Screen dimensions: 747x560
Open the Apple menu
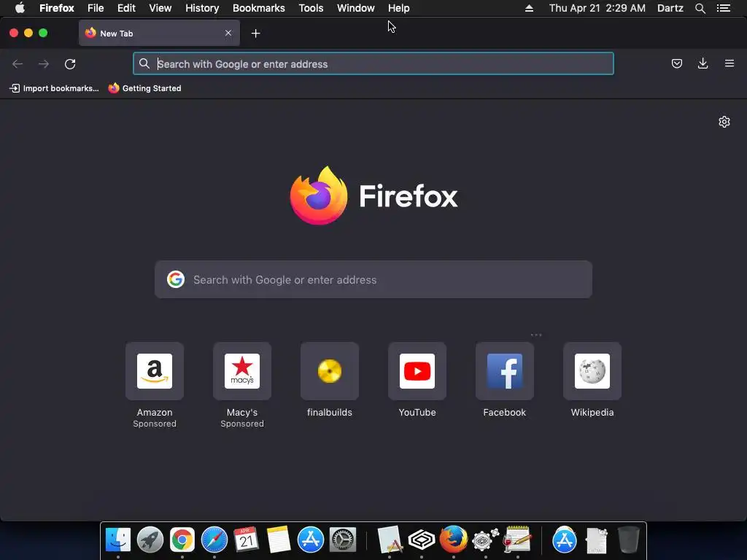[x=20, y=8]
